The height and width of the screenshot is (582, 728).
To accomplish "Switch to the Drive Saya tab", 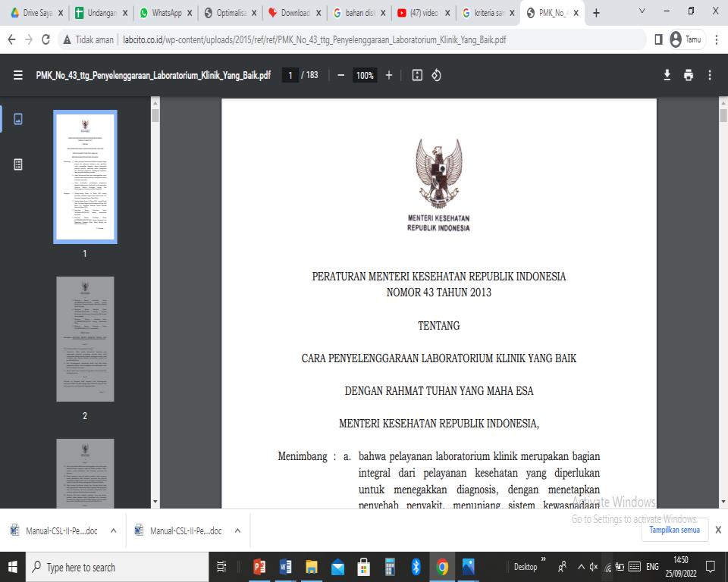I will point(32,13).
